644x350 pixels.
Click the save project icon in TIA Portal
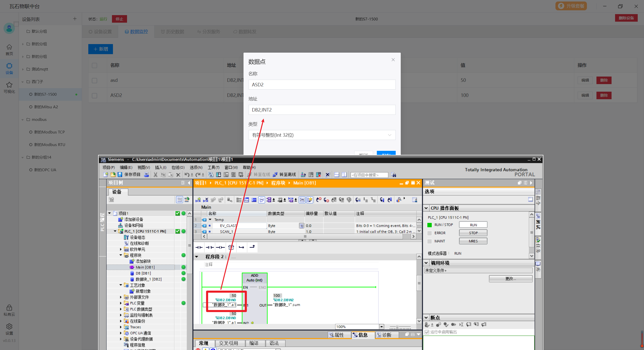[120, 174]
